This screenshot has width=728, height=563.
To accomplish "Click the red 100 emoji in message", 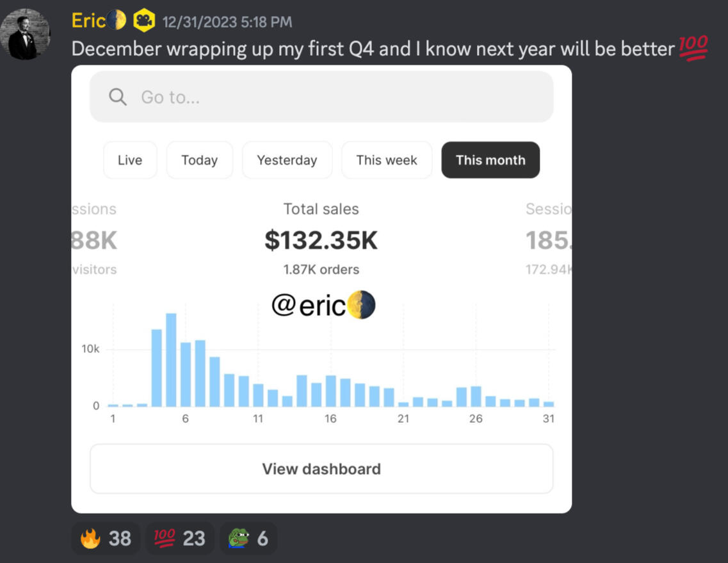I will point(693,49).
